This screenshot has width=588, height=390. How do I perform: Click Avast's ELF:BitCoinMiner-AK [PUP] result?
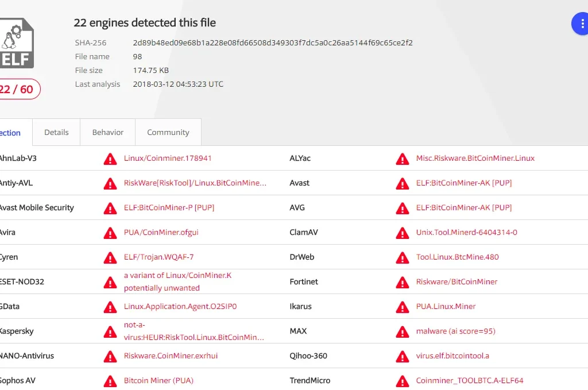tap(464, 183)
